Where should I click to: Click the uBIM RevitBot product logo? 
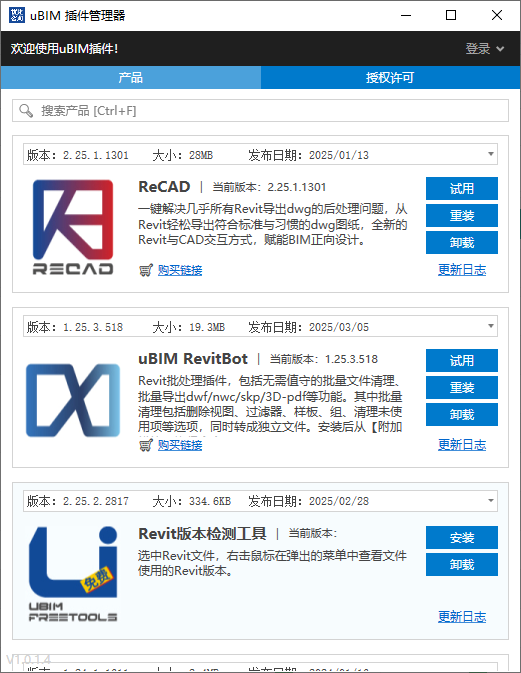(73, 400)
